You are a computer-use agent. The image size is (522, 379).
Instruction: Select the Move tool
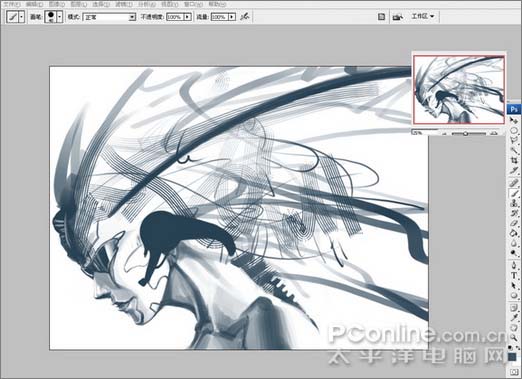tap(514, 120)
